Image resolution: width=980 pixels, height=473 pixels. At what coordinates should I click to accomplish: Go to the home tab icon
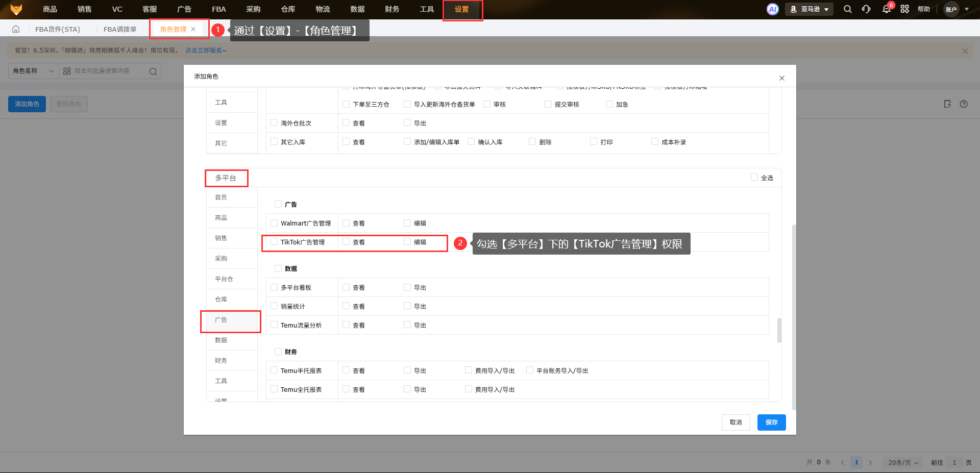[x=16, y=29]
